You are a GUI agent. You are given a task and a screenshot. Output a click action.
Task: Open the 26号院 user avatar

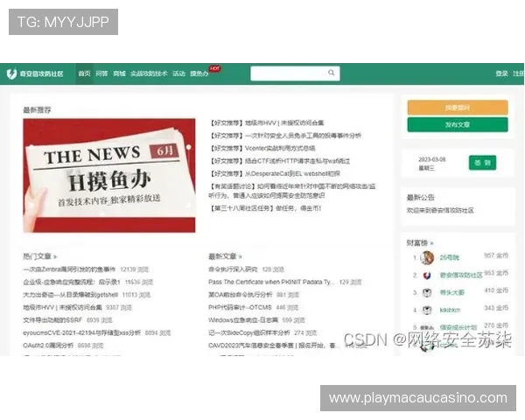coord(427,257)
